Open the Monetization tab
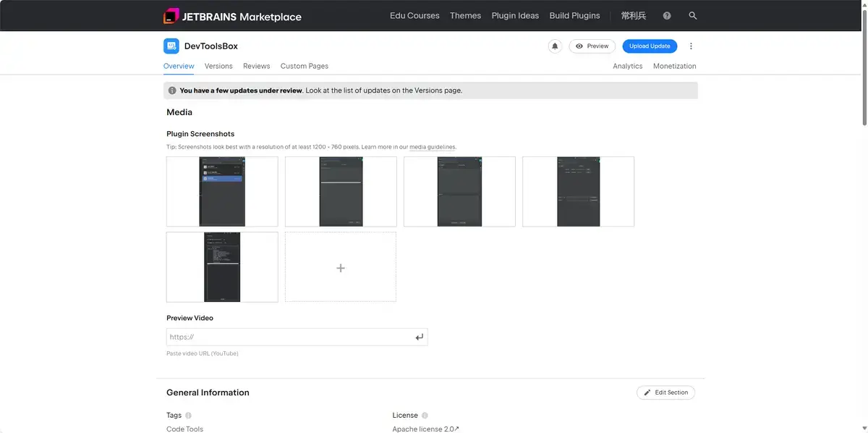This screenshot has width=868, height=433. 675,66
